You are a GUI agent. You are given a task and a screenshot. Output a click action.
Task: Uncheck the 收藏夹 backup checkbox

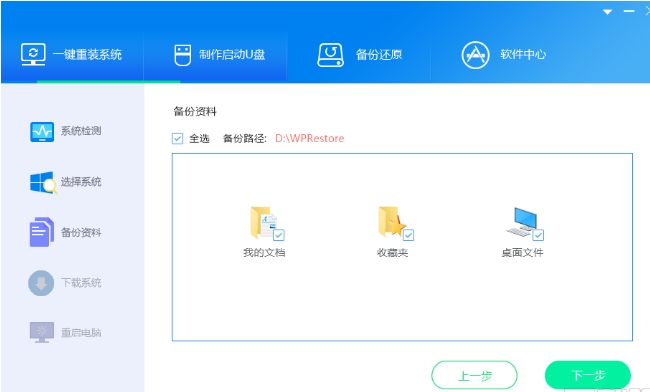[408, 235]
